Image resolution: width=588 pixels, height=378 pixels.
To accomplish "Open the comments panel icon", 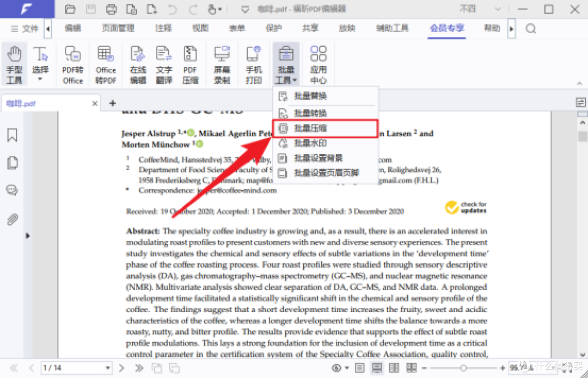I will (12, 190).
